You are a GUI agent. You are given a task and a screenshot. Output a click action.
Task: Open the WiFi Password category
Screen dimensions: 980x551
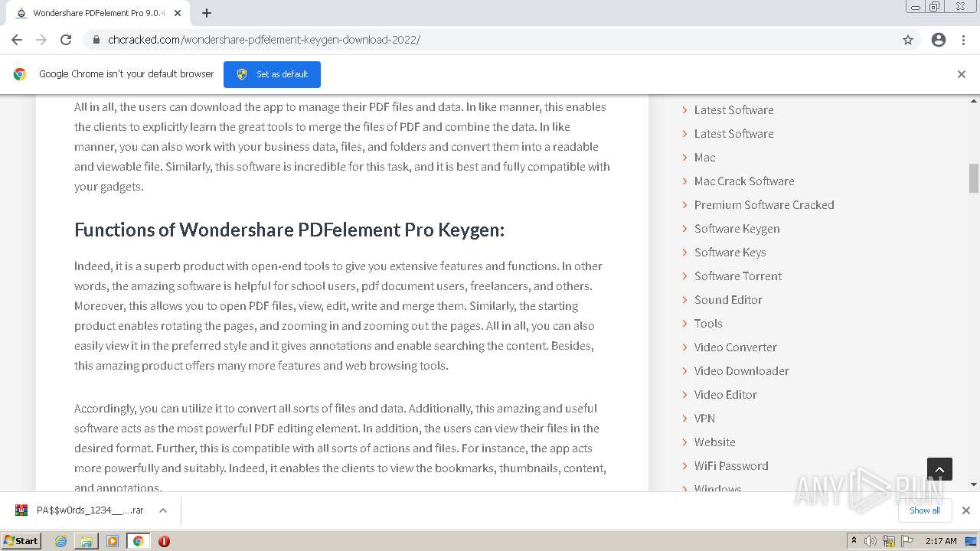731,466
